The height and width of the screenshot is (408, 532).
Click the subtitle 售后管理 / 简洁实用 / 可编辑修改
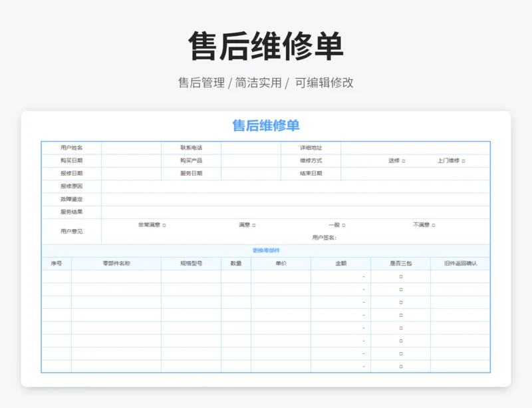(266, 83)
